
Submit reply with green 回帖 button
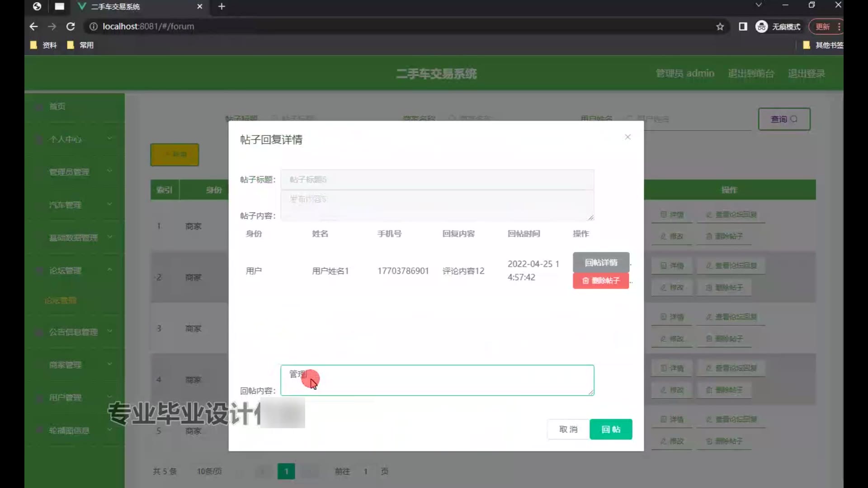tap(611, 429)
